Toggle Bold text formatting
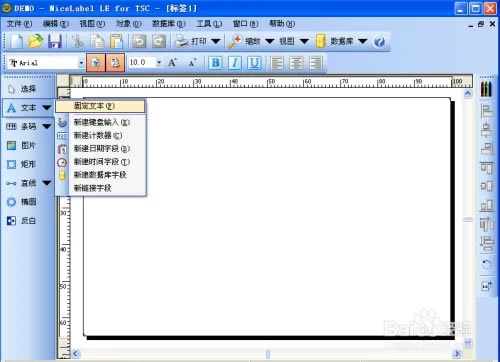The image size is (500, 362). 216,63
